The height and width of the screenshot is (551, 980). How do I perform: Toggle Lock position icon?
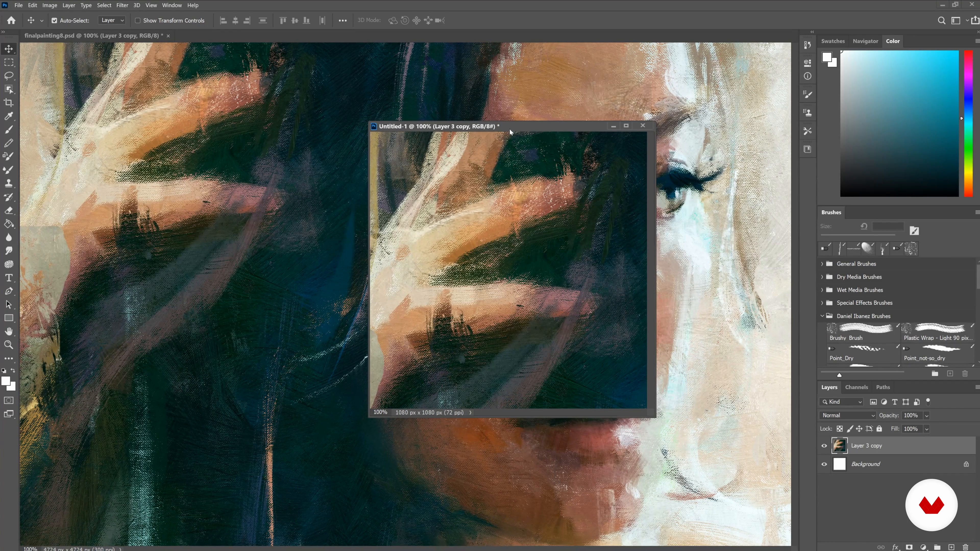point(859,429)
